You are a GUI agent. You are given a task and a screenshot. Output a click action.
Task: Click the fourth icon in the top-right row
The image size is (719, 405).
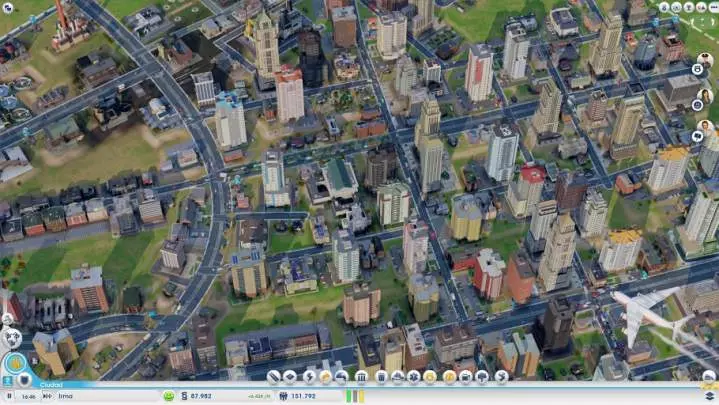tap(701, 7)
